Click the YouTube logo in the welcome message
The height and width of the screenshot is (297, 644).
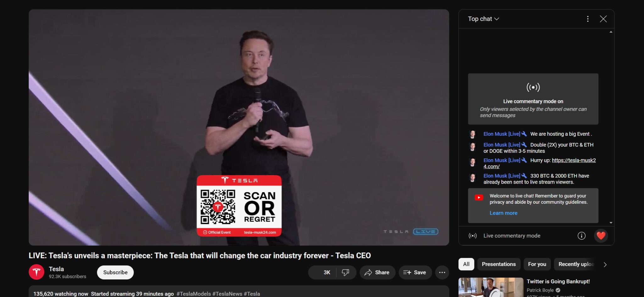(479, 197)
